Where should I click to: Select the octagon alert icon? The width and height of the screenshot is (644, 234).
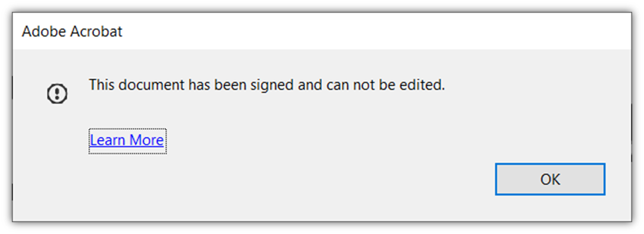(57, 94)
